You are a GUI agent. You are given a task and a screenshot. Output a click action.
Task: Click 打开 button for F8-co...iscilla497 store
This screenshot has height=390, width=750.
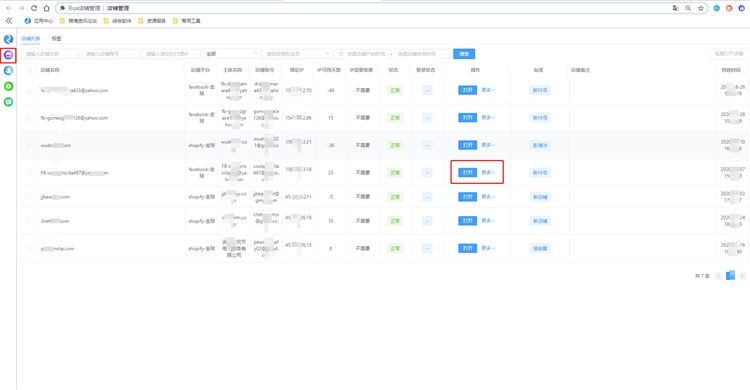pos(467,172)
